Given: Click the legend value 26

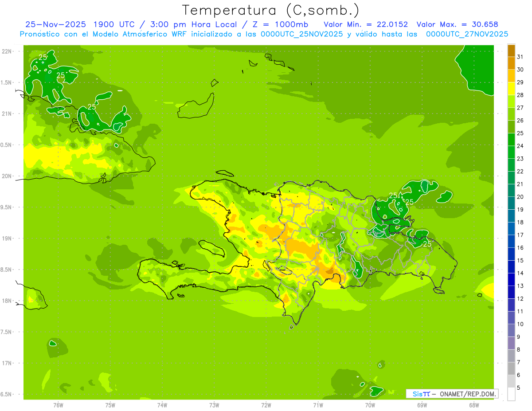Looking at the screenshot, I should coord(520,120).
